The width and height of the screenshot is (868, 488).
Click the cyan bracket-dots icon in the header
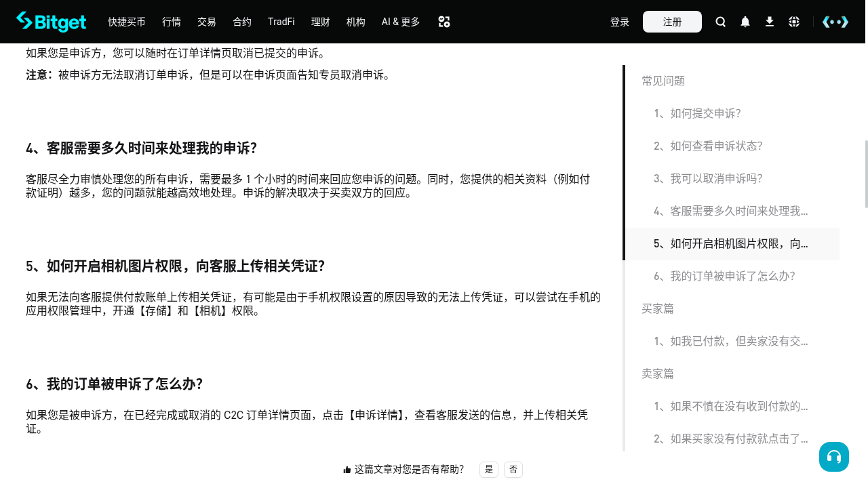[835, 22]
